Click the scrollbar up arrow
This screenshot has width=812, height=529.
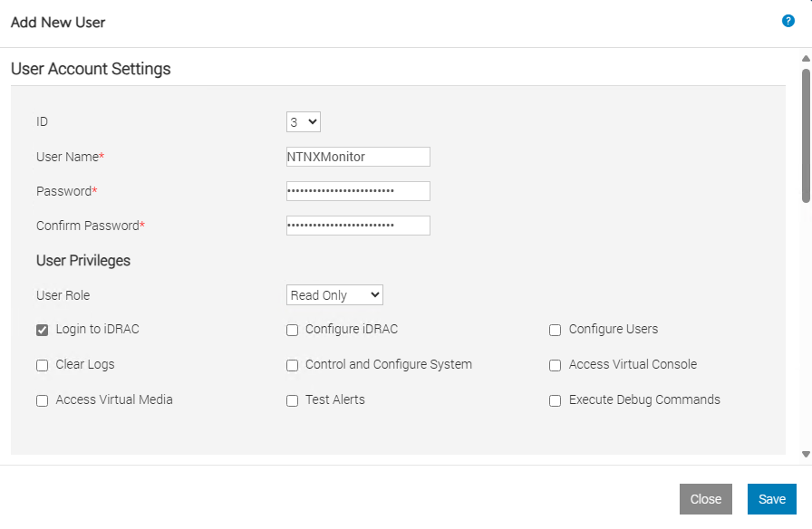click(806, 59)
